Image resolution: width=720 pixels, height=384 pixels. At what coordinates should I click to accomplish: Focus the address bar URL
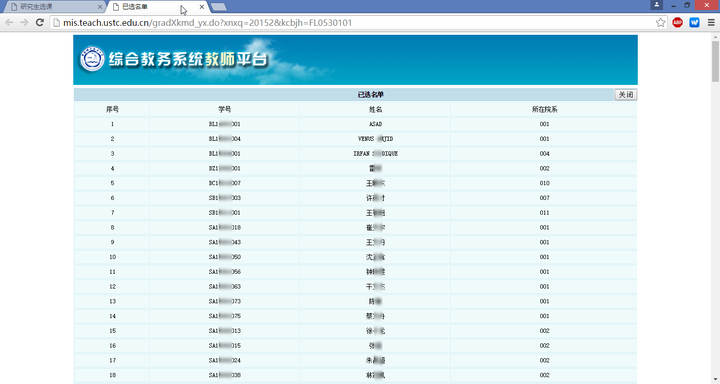pyautogui.click(x=208, y=23)
